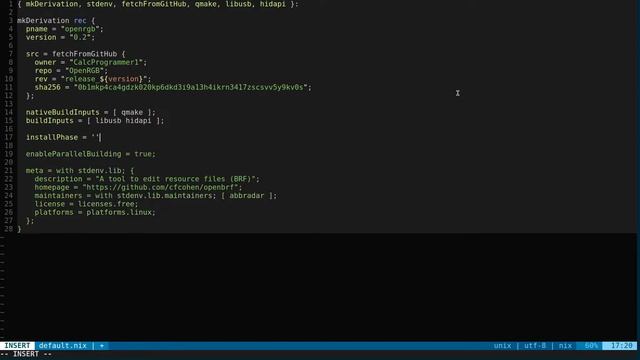Click 'installPhase' on line 17
Image resolution: width=640 pixels, height=360 pixels.
pyautogui.click(x=52, y=137)
